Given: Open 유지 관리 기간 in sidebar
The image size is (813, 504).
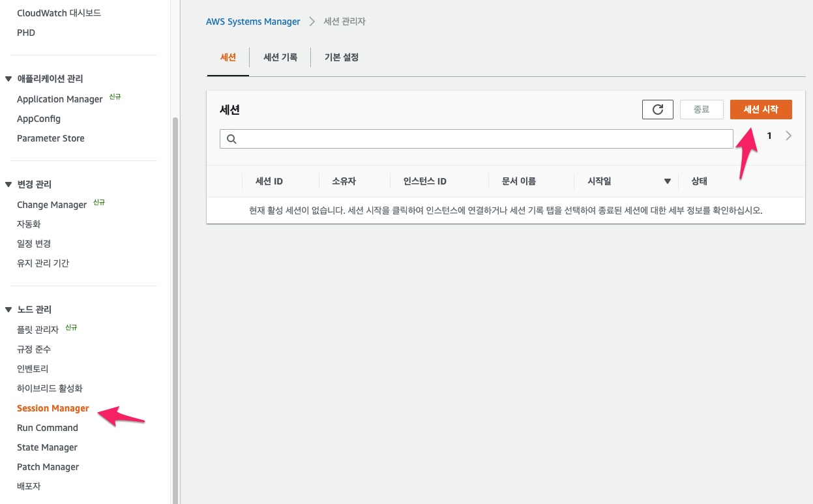Looking at the screenshot, I should tap(43, 263).
